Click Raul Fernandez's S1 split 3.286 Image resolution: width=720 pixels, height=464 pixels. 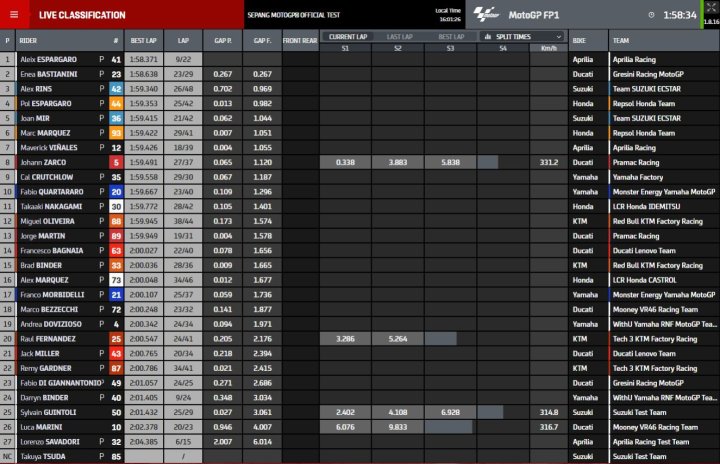(345, 339)
